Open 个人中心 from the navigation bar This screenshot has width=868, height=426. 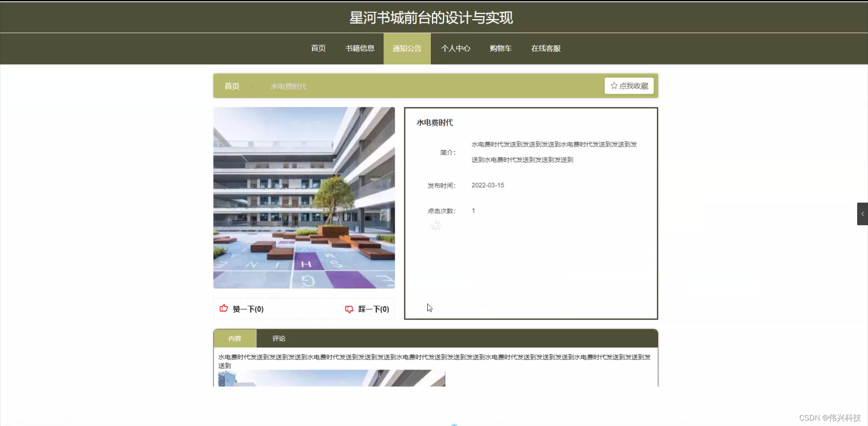455,48
